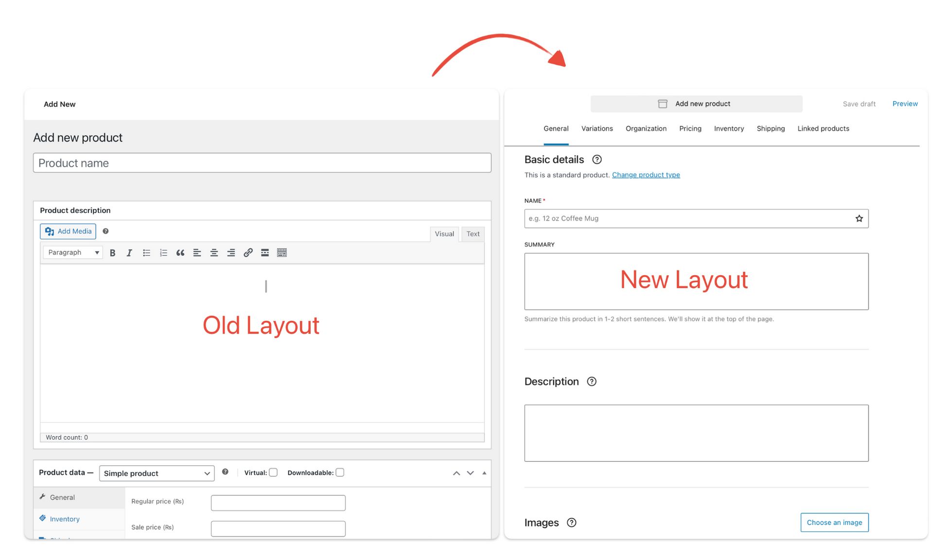Click the Description text box
Image resolution: width=948 pixels, height=560 pixels.
[696, 433]
